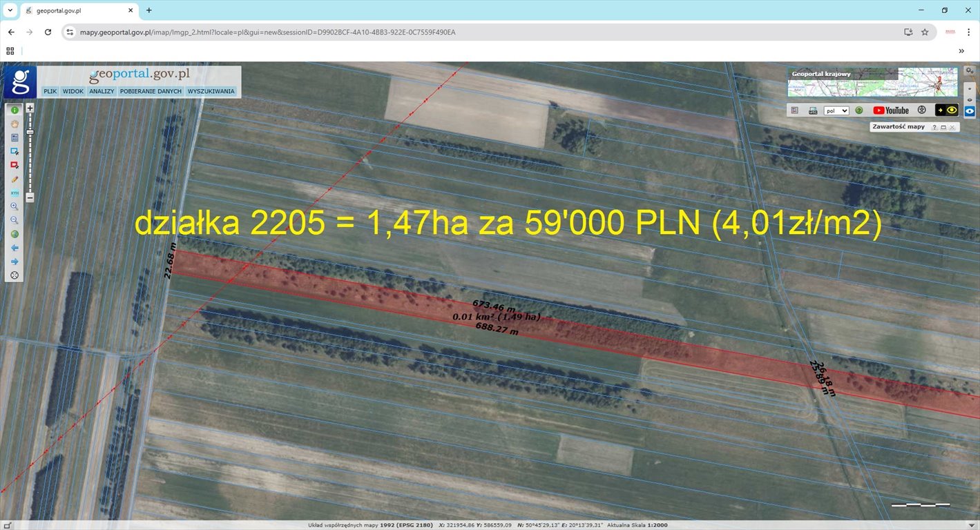Click the zoom in plus button
Screen dimensions: 980x530
point(30,108)
